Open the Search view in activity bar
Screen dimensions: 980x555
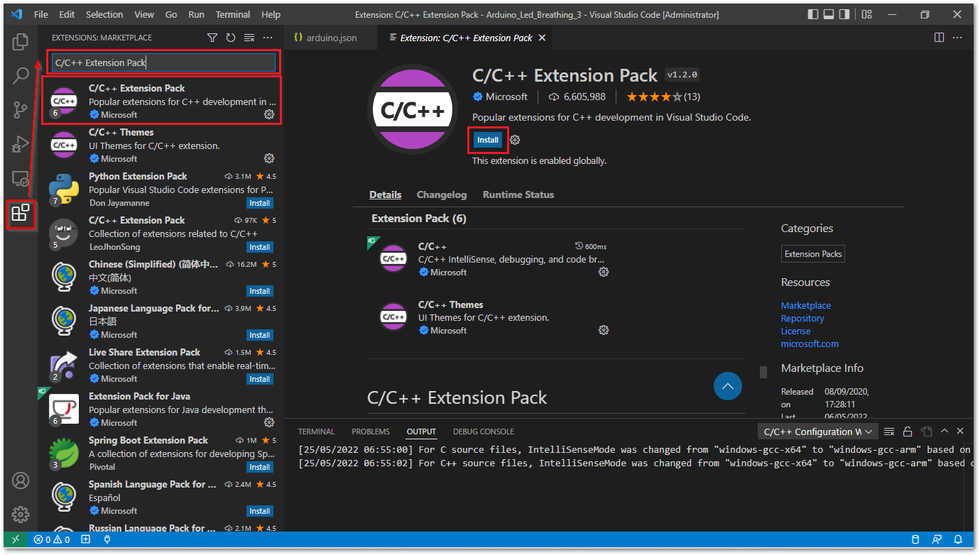coord(21,75)
